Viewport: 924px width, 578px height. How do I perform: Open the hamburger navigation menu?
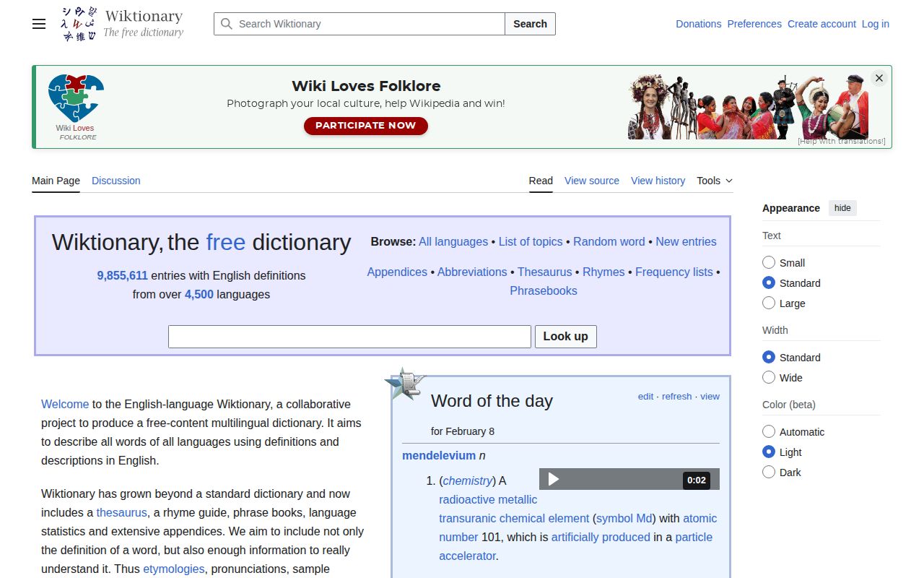point(38,24)
